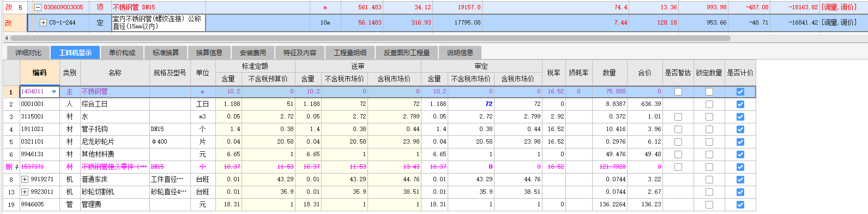The width and height of the screenshot is (868, 214).
Task: Click the φ400 specification cell
Action: click(170, 142)
